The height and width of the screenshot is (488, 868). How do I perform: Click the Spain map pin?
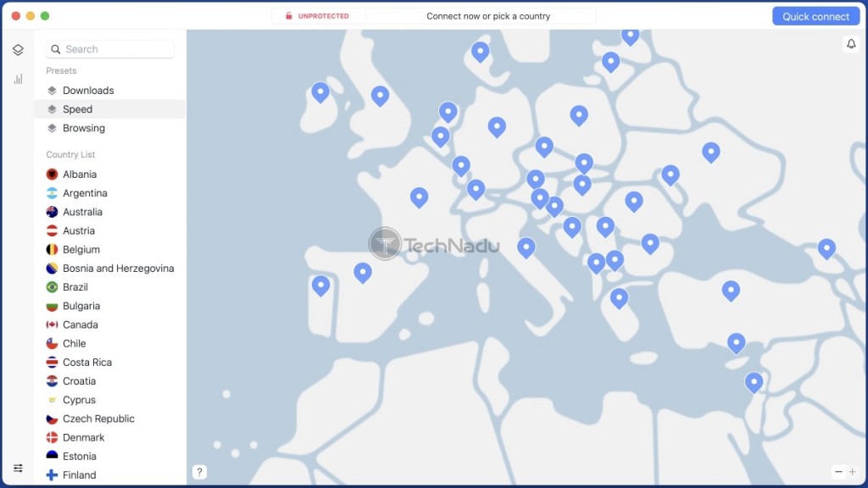[x=363, y=272]
